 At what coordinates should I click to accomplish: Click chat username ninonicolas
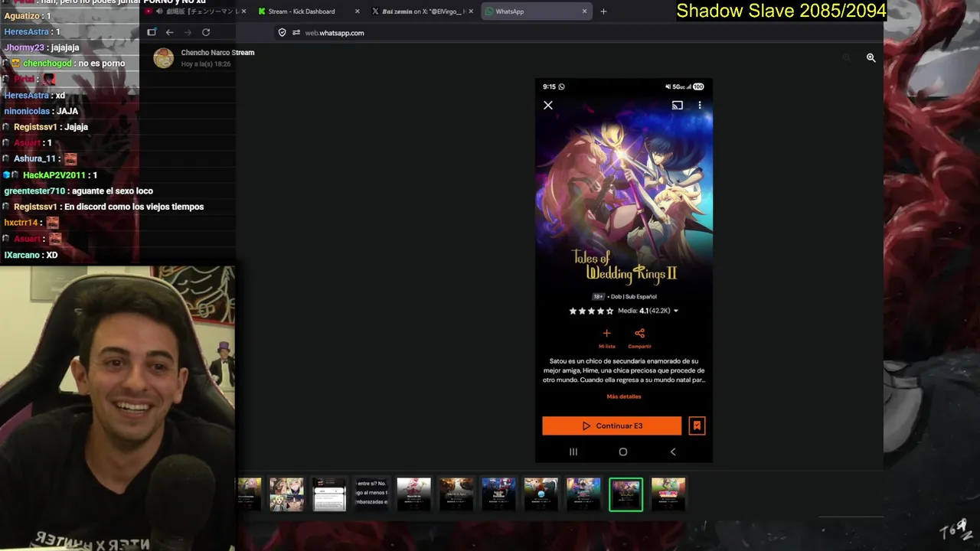27,111
